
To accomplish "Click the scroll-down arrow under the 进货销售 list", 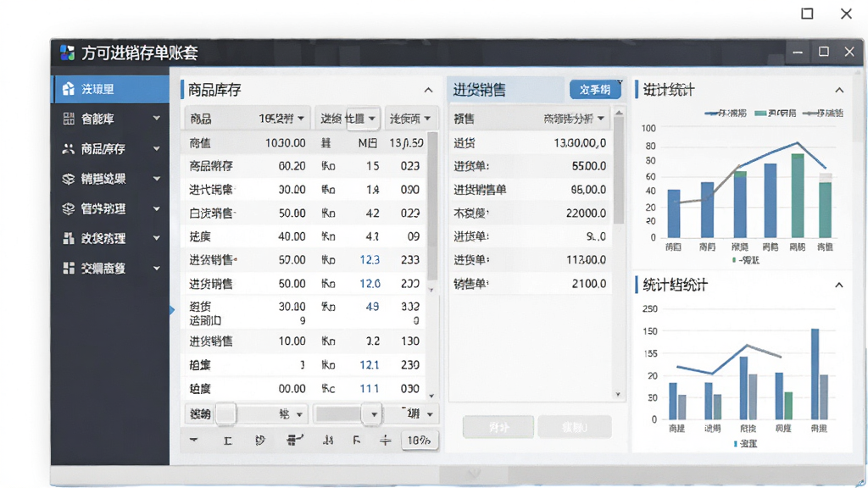I will click(x=618, y=395).
